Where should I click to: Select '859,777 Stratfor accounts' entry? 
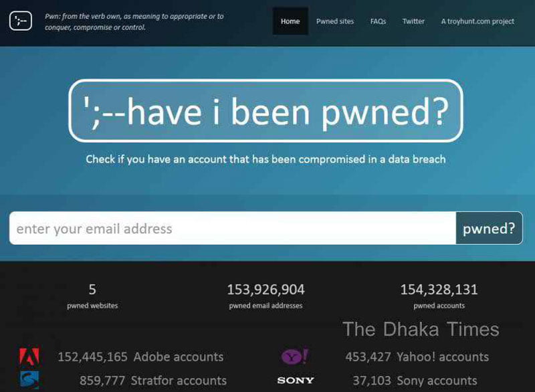153,381
